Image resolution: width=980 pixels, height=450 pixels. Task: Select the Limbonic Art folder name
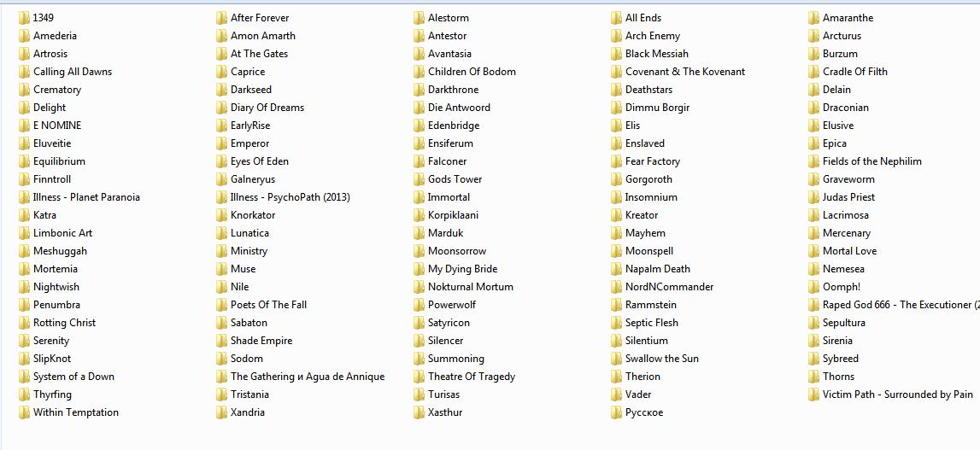pos(62,233)
